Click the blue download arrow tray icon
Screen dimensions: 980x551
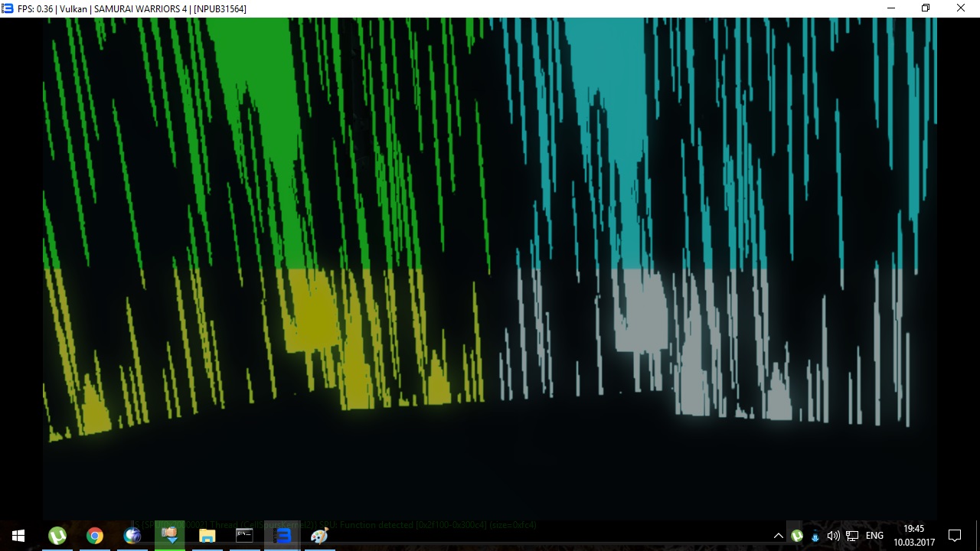(815, 536)
